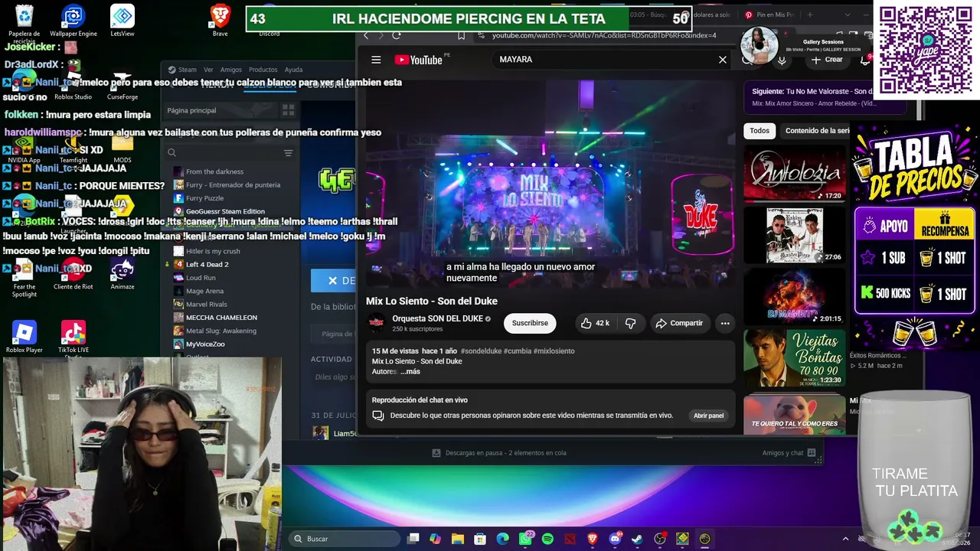Open the Animaze desktop shortcut
The height and width of the screenshot is (551, 980).
tap(122, 274)
